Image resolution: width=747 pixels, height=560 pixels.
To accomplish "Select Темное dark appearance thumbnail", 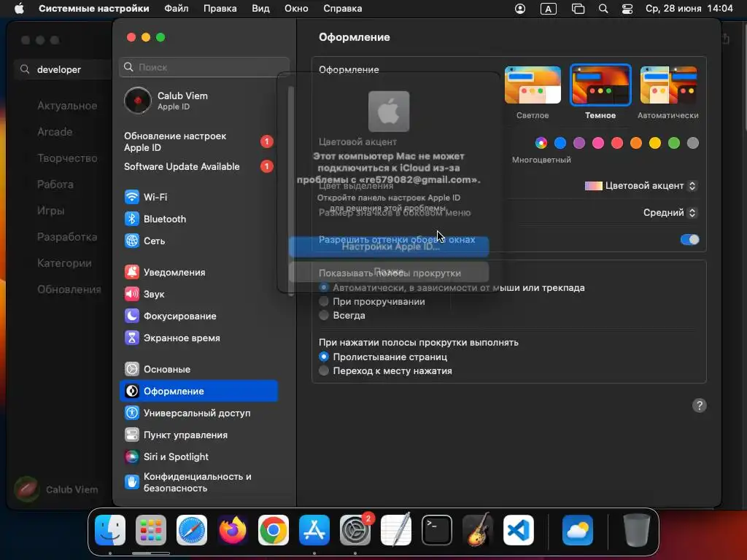I will 601,85.
